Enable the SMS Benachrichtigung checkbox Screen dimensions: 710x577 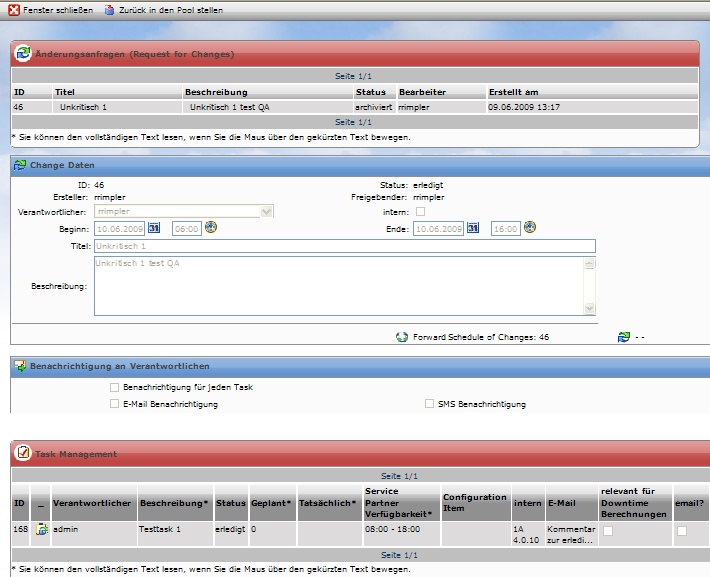pos(430,404)
